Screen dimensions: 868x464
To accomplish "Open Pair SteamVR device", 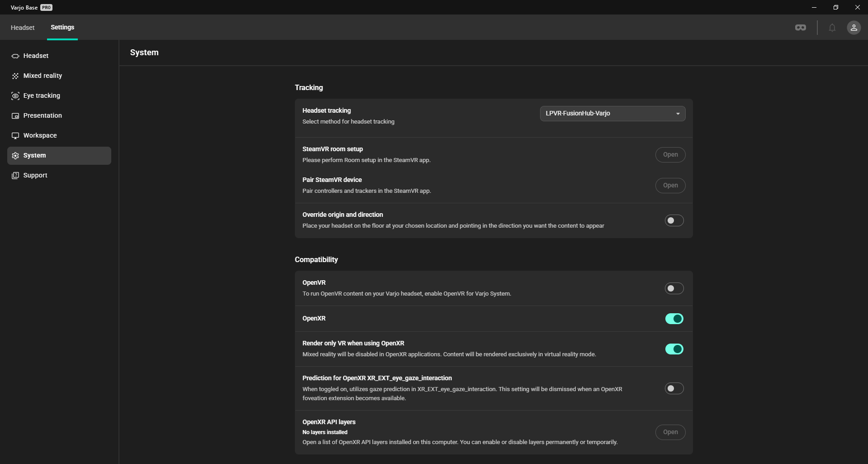I will [670, 186].
